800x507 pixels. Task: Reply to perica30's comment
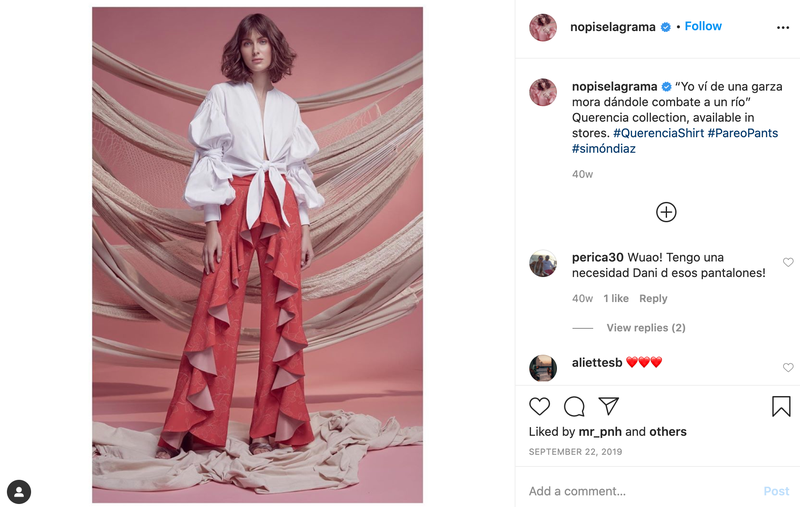click(653, 298)
